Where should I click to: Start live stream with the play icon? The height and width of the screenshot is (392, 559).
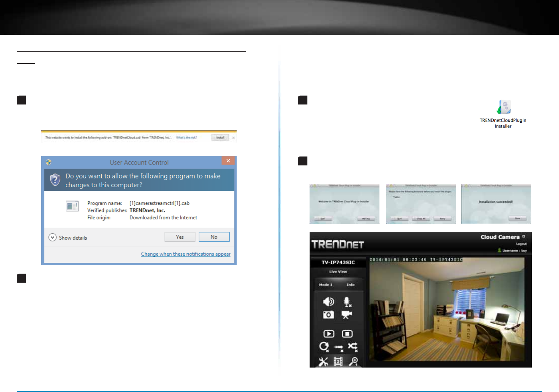329,334
